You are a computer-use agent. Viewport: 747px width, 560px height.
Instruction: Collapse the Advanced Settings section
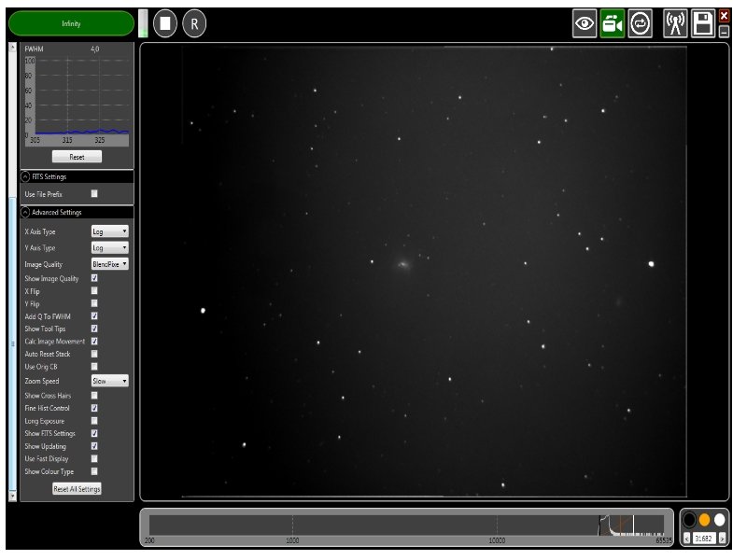(x=26, y=213)
